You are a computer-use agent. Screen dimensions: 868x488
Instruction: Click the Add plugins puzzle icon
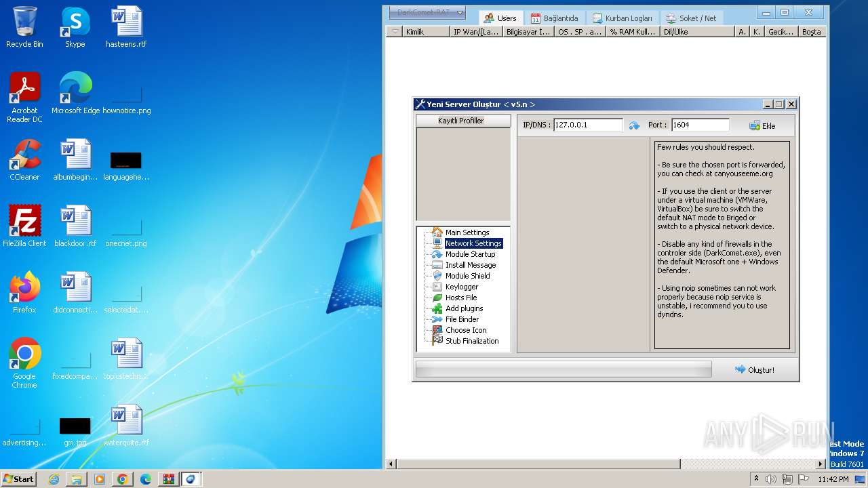coord(437,308)
